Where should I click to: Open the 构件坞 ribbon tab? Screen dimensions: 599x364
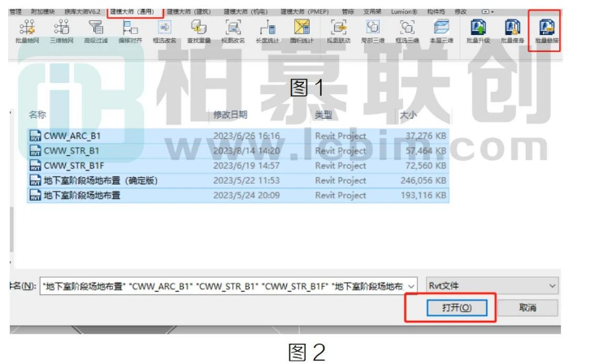436,12
